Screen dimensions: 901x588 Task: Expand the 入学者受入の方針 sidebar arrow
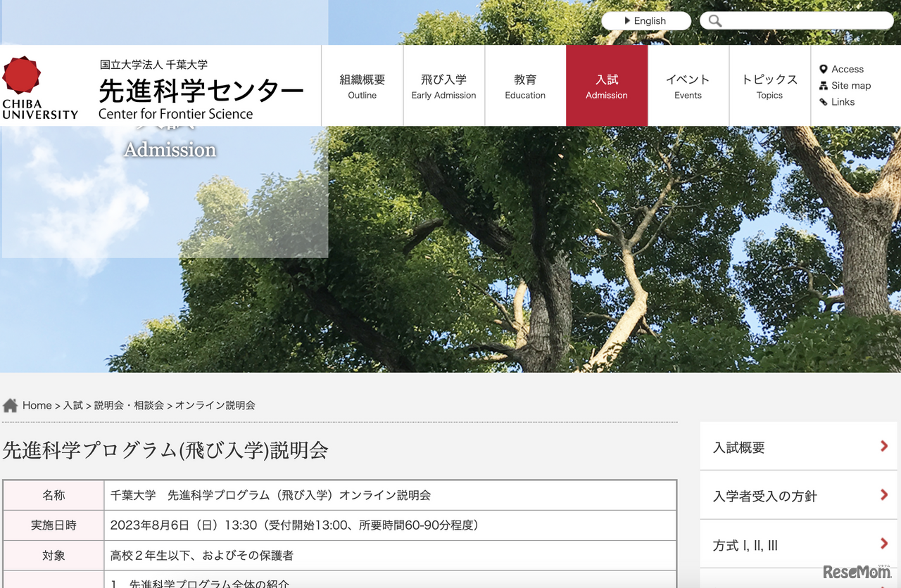[x=884, y=495]
